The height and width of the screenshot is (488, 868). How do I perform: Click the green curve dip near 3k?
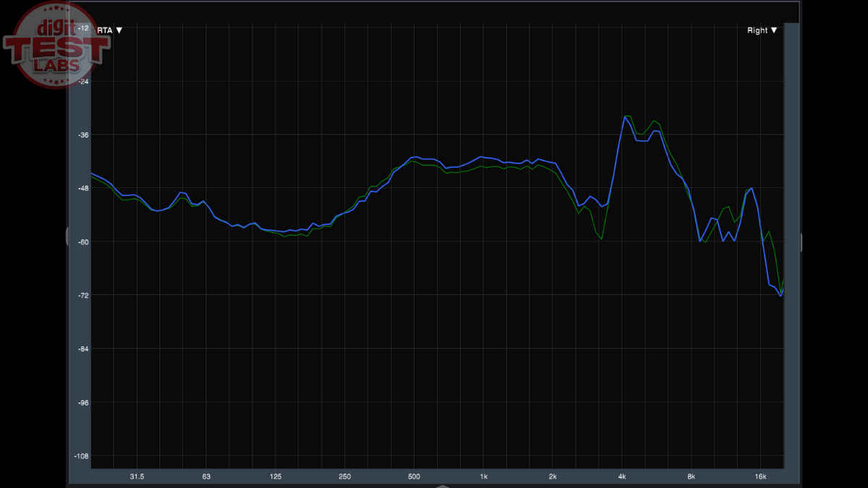coord(601,239)
